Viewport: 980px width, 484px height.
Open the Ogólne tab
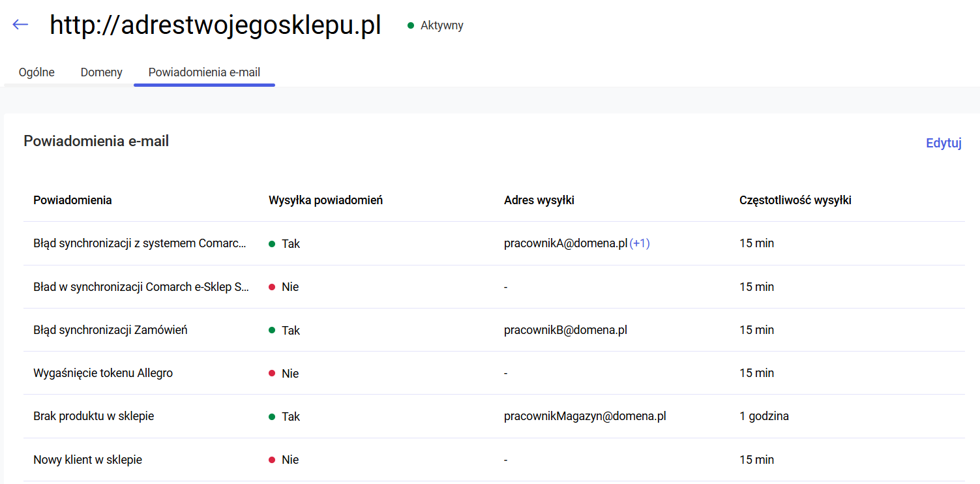click(x=37, y=72)
